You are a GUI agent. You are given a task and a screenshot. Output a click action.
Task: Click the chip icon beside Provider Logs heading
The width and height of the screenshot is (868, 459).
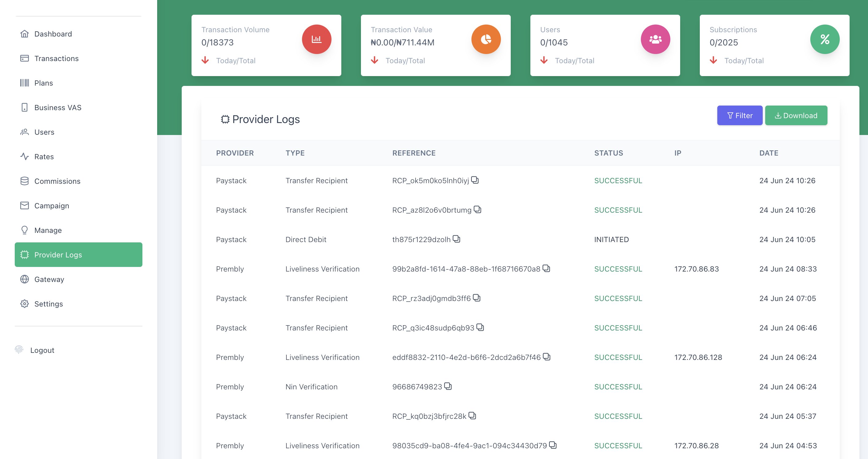point(225,119)
